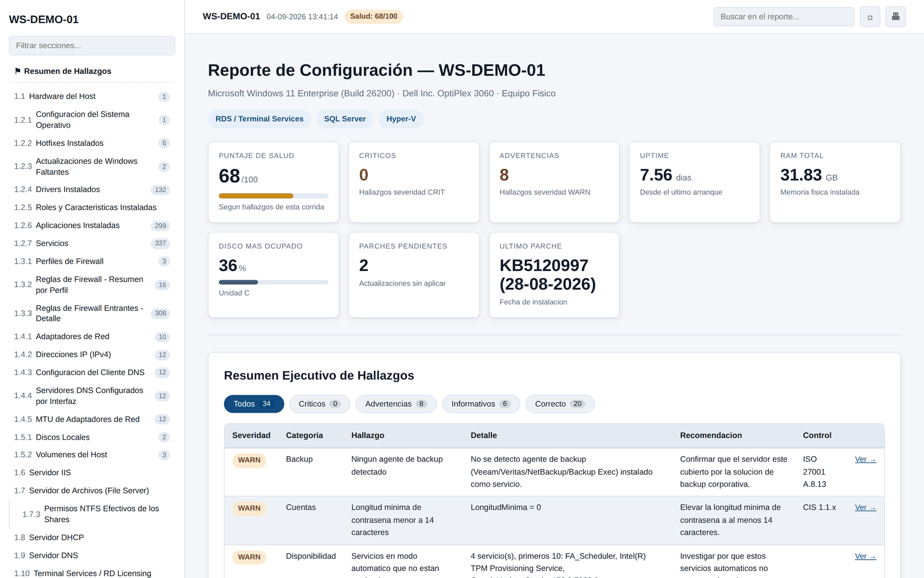The height and width of the screenshot is (578, 924).
Task: Click the Buscar en el reporte search box
Action: (x=784, y=17)
